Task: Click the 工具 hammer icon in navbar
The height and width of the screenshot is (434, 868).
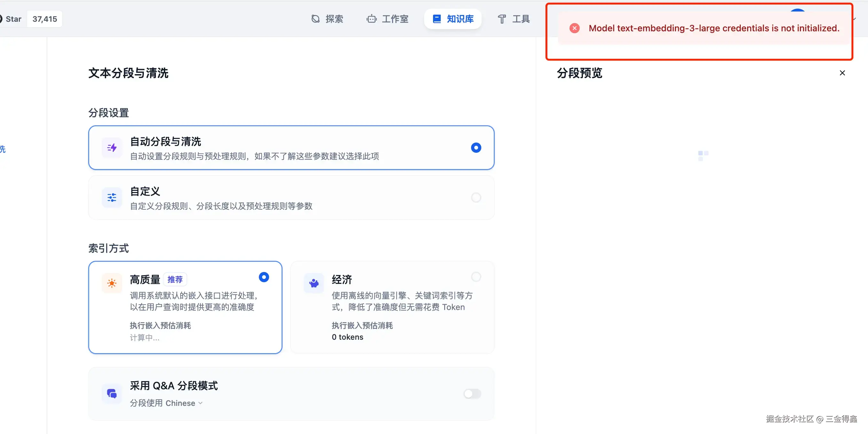Action: [x=502, y=19]
